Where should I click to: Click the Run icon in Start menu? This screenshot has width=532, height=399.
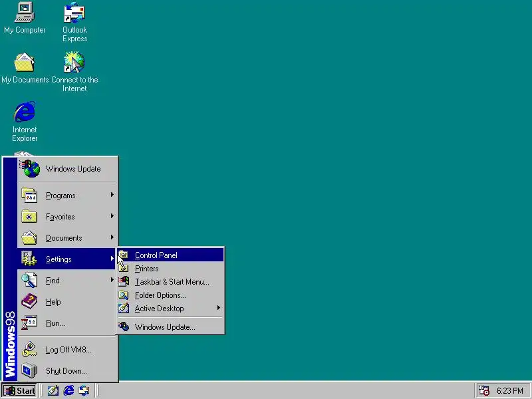[x=29, y=323]
